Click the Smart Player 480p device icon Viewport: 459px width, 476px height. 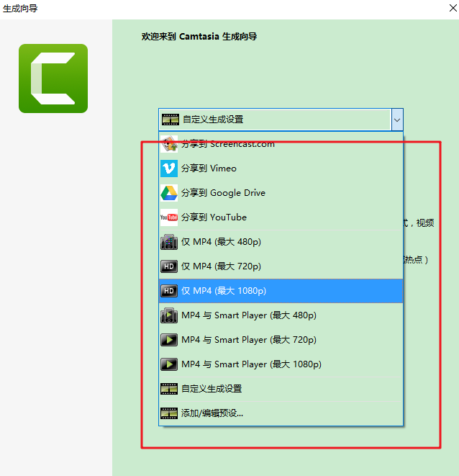coord(169,315)
